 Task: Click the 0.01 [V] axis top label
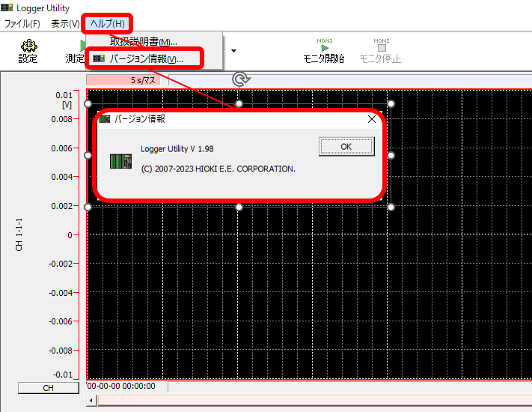tap(64, 100)
